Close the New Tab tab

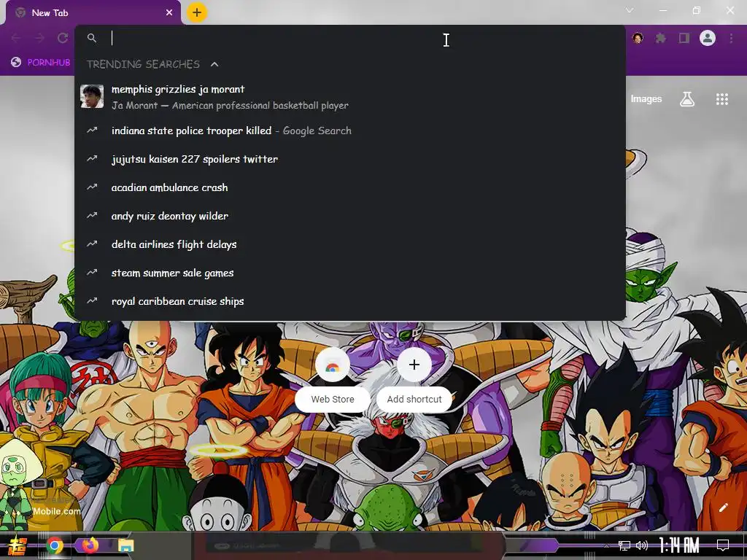click(169, 13)
